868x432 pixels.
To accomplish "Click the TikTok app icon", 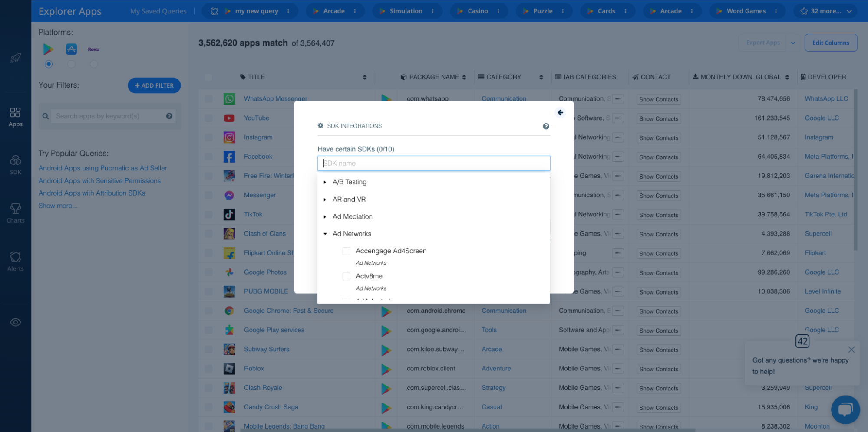I will (229, 214).
